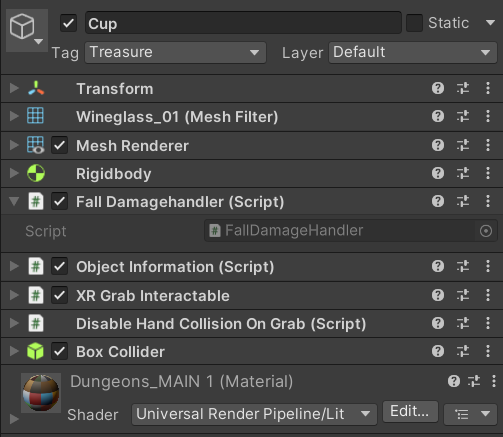Open the Transform help reference icon

(438, 88)
